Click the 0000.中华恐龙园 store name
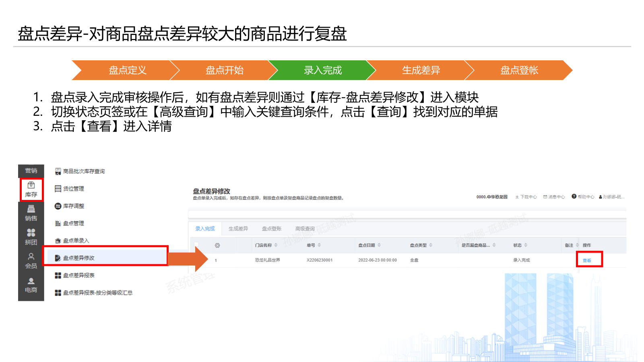The height and width of the screenshot is (362, 644). tap(492, 197)
